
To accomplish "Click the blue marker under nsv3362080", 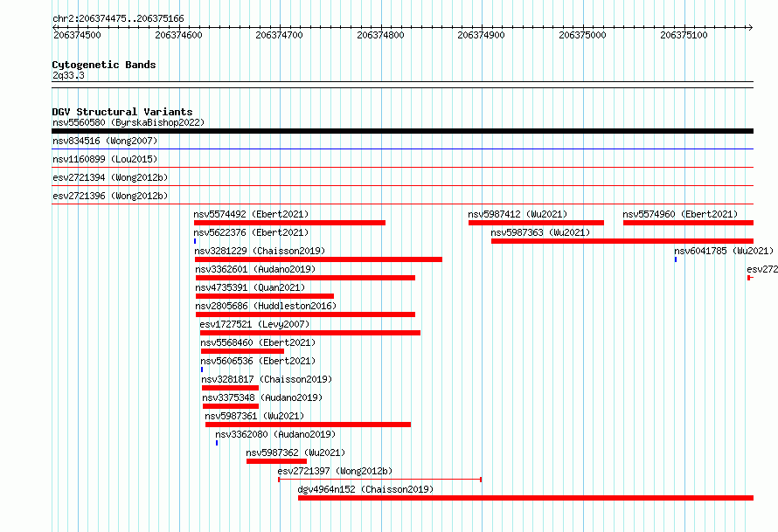I will (217, 443).
